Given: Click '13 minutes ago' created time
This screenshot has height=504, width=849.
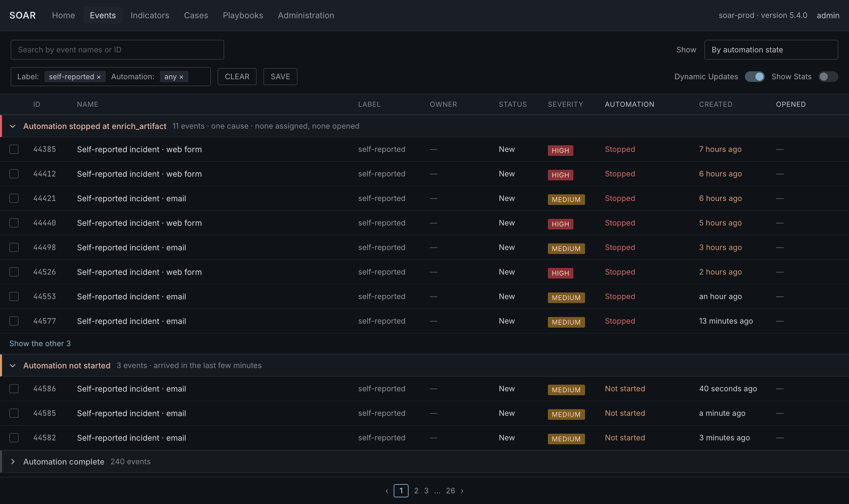Looking at the screenshot, I should pyautogui.click(x=726, y=321).
